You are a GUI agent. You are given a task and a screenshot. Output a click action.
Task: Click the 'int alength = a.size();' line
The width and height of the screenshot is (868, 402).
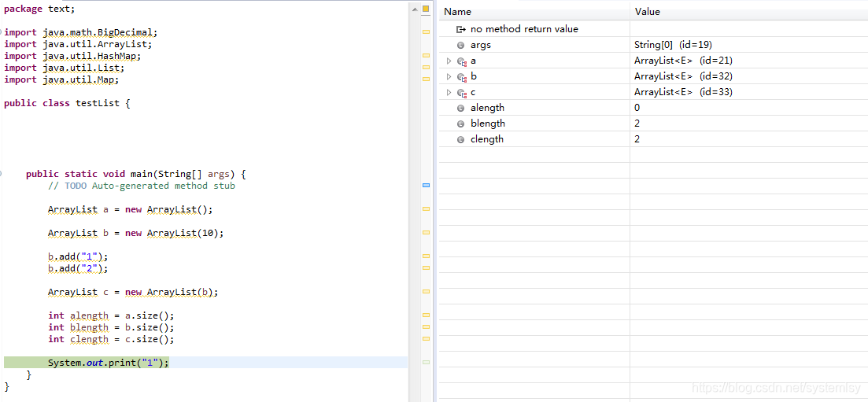tap(111, 315)
